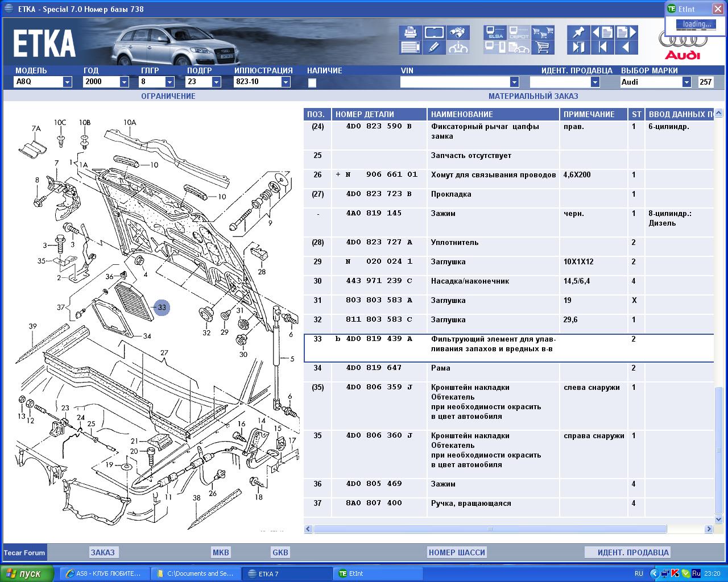Screen dimensions: 728x582
Task: Open the single shopping cart icon
Action: click(543, 48)
